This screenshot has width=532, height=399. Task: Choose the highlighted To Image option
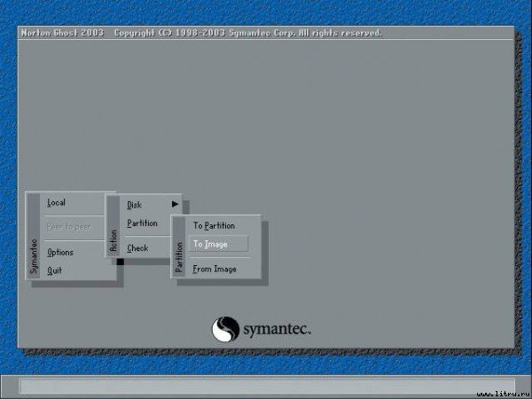pyautogui.click(x=218, y=244)
